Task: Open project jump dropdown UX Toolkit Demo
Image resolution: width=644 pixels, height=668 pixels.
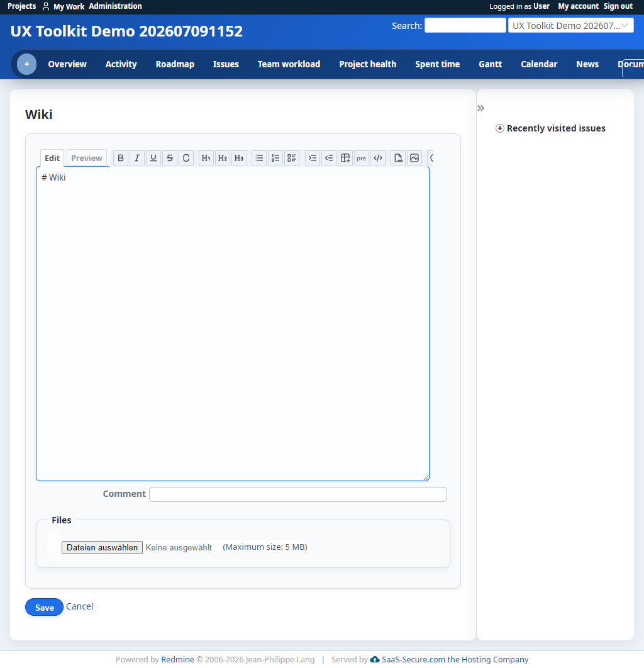Action: (571, 26)
